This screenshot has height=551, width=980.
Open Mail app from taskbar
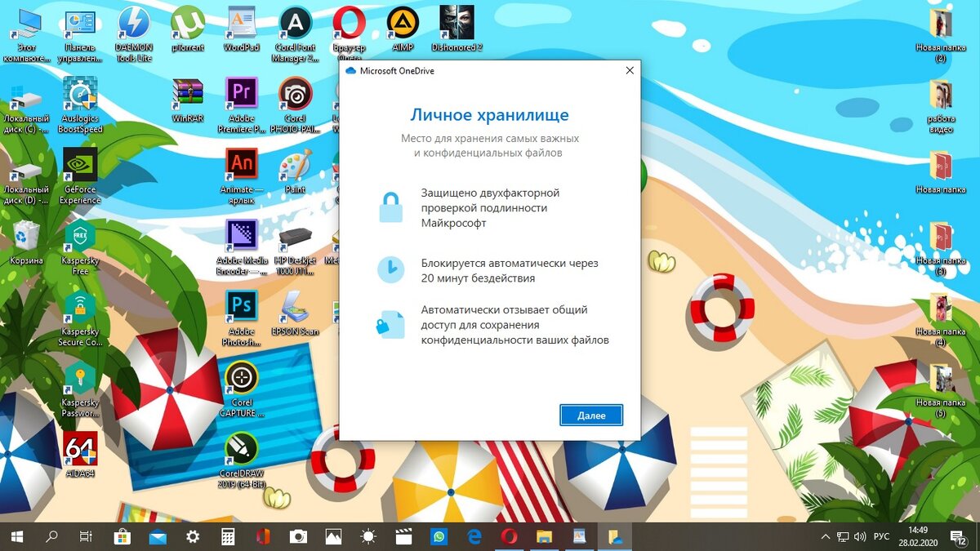158,536
